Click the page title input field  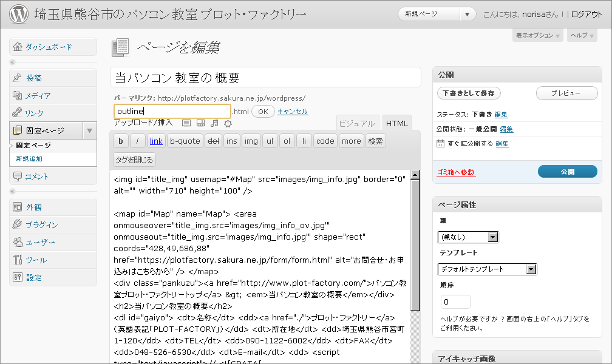[265, 77]
